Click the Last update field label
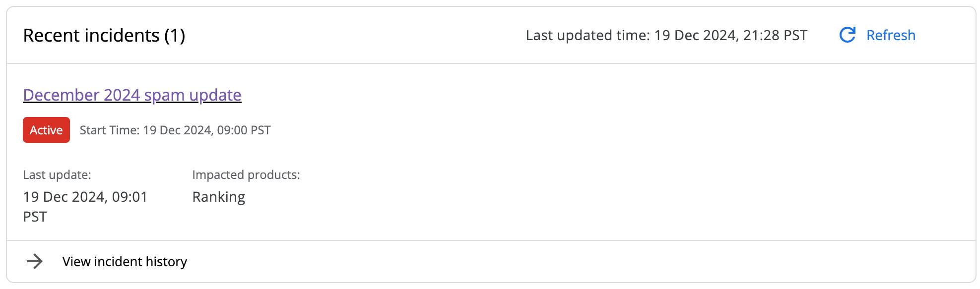980x289 pixels. pos(57,174)
